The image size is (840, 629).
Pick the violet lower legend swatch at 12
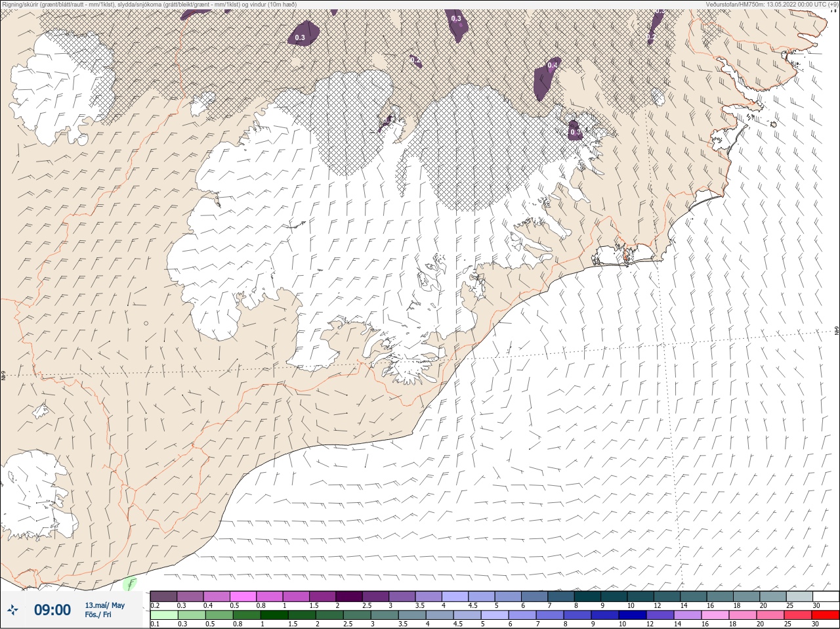(x=660, y=615)
